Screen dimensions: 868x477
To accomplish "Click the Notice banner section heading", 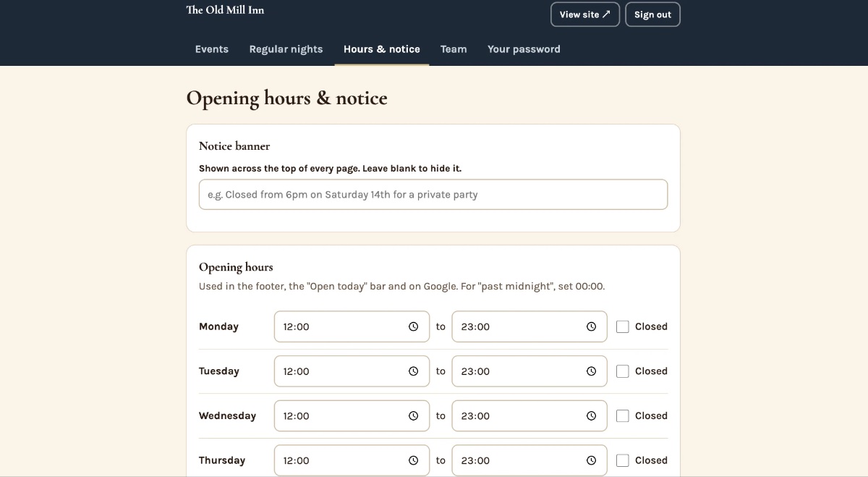I will click(234, 146).
